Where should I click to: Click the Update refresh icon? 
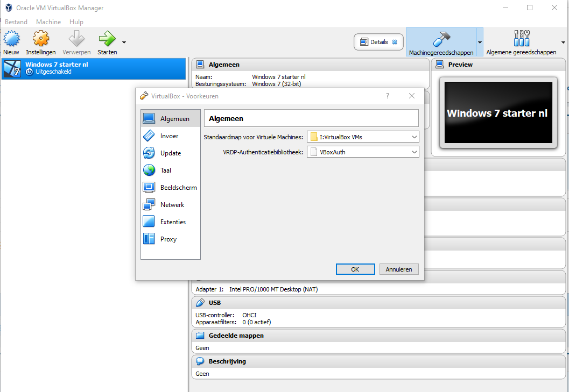pyautogui.click(x=149, y=153)
